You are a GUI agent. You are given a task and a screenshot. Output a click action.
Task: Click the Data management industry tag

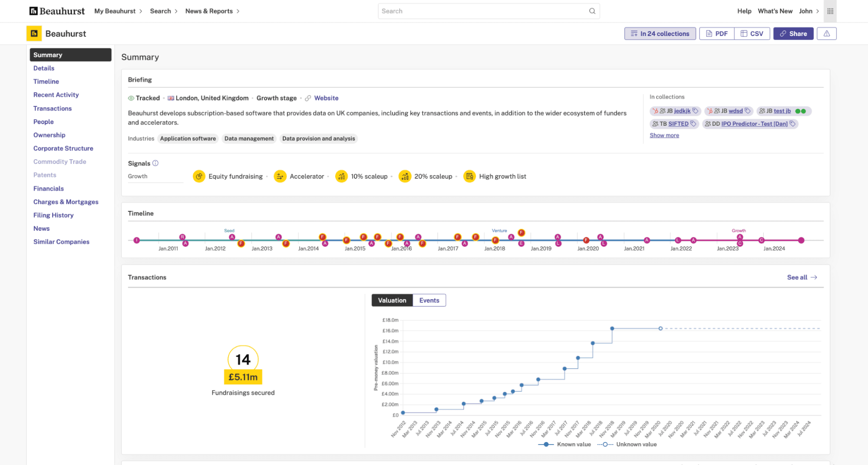pos(249,138)
